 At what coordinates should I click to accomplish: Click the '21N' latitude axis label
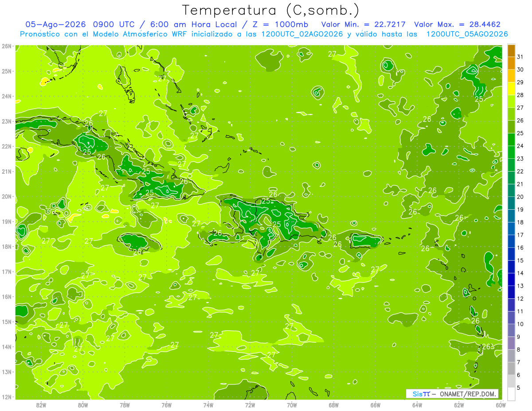pos(7,171)
